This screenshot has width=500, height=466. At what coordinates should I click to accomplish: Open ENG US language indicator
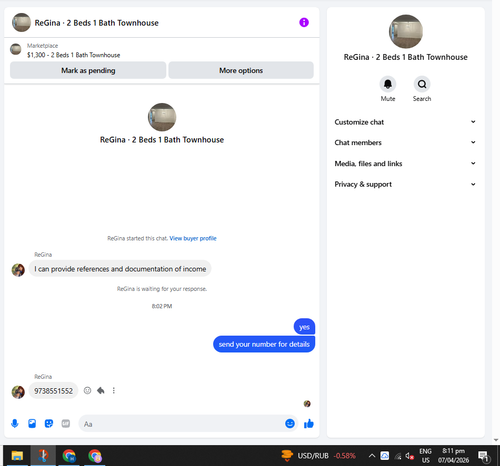coord(425,456)
